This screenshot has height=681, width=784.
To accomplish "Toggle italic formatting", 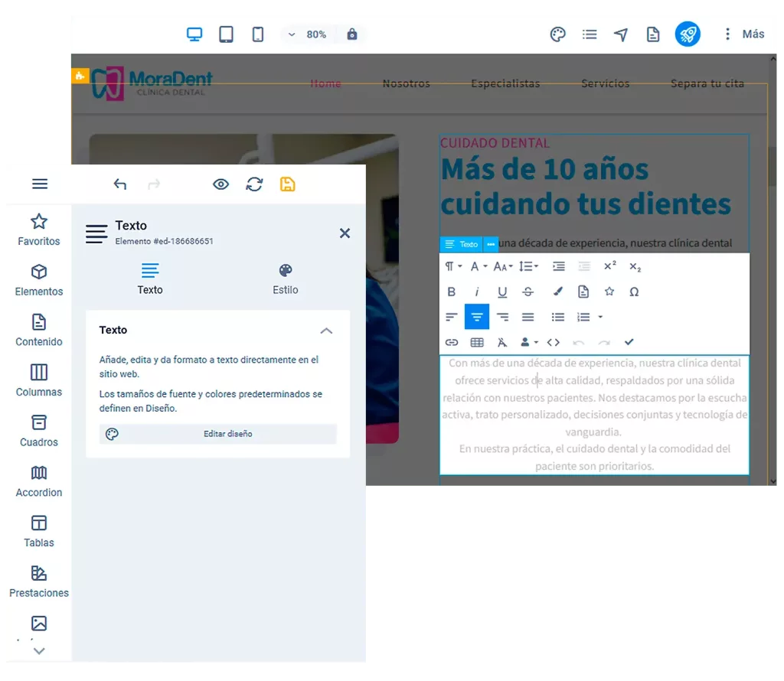I will click(477, 292).
